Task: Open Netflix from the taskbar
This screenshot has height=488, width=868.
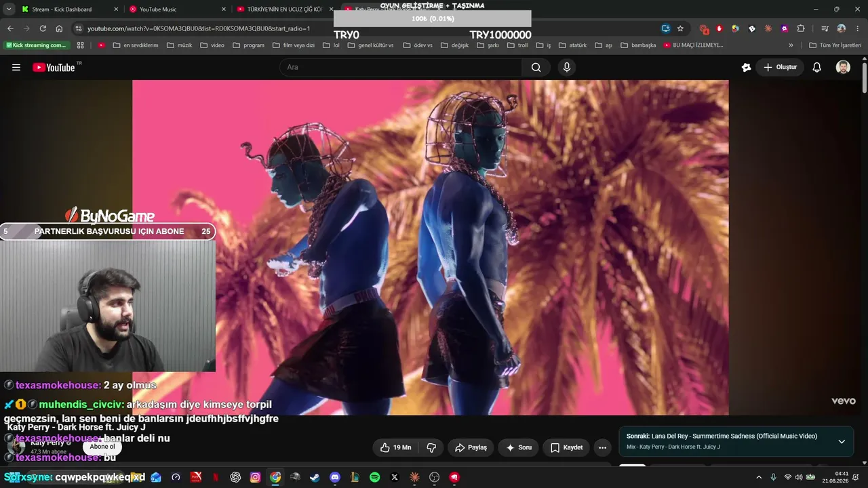Action: coord(216,477)
